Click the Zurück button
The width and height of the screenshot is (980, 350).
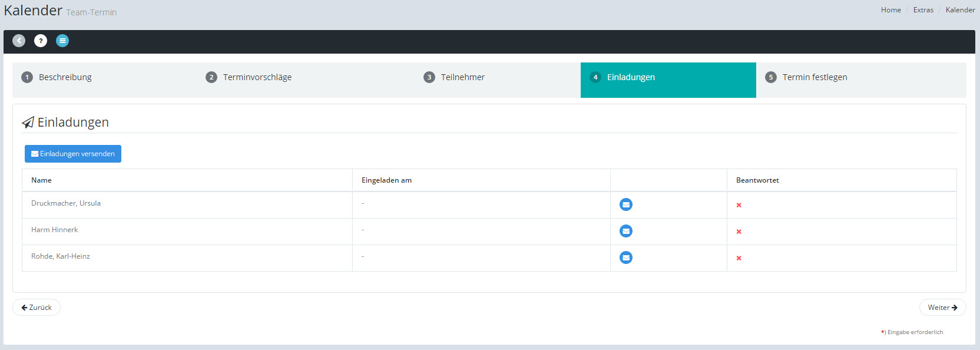click(x=37, y=308)
